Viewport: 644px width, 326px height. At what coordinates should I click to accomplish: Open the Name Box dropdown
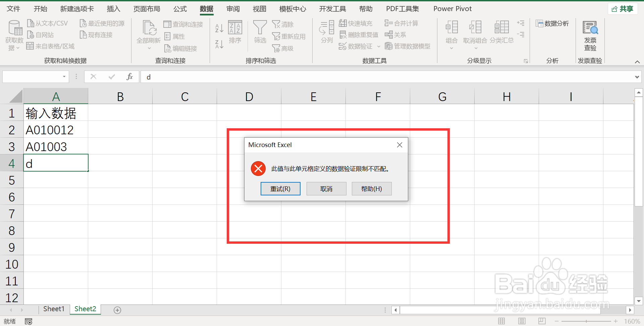click(x=64, y=77)
